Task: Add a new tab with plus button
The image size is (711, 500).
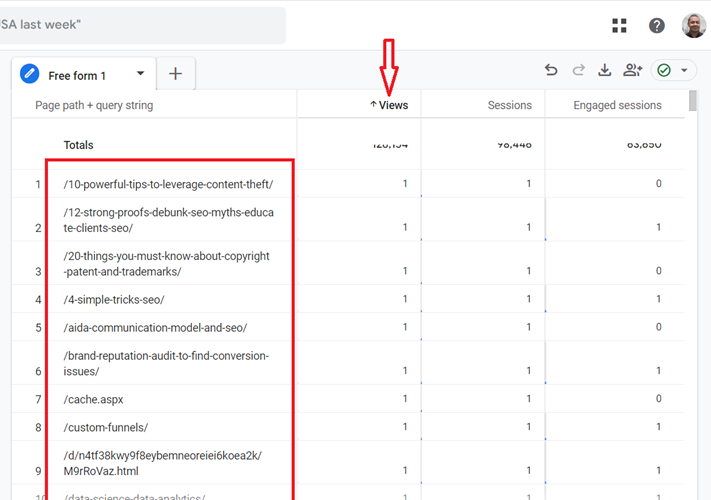Action: point(175,73)
